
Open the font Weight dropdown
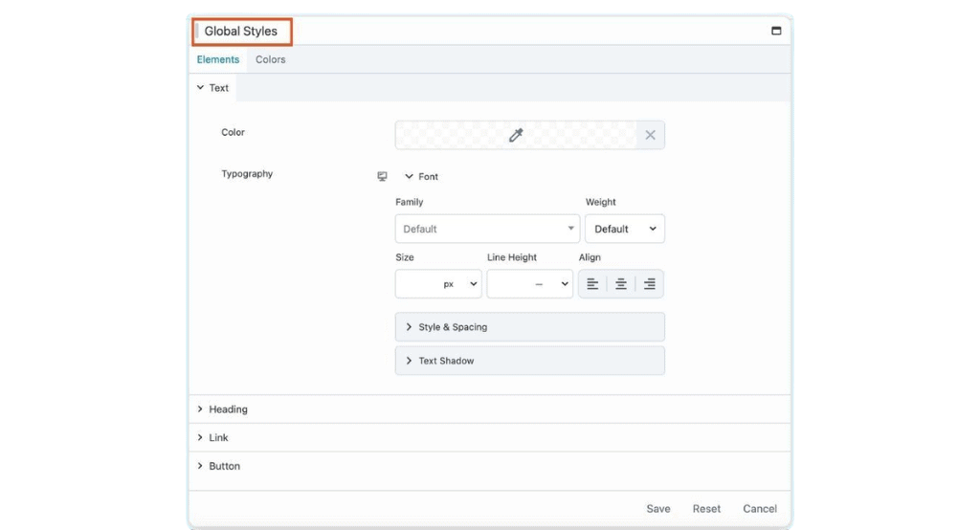625,229
